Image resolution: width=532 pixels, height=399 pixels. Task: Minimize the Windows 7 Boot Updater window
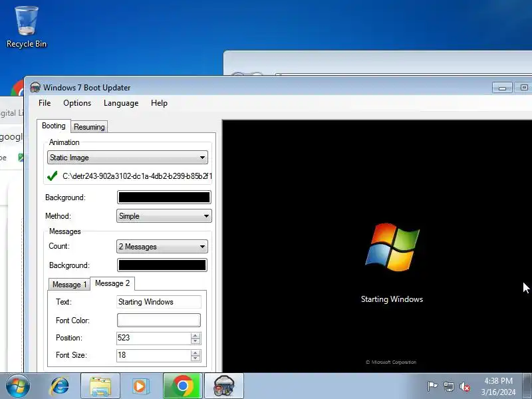click(x=502, y=88)
